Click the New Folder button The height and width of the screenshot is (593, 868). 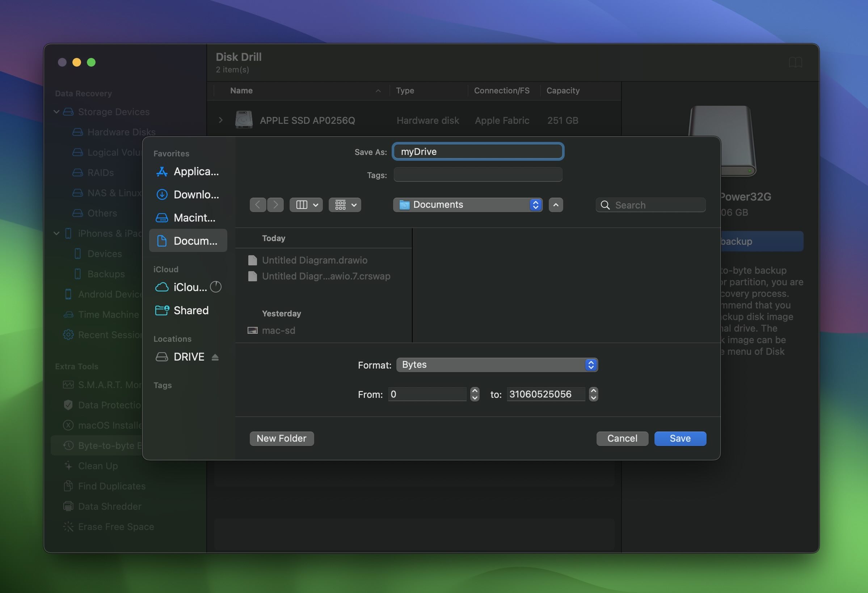pyautogui.click(x=282, y=438)
